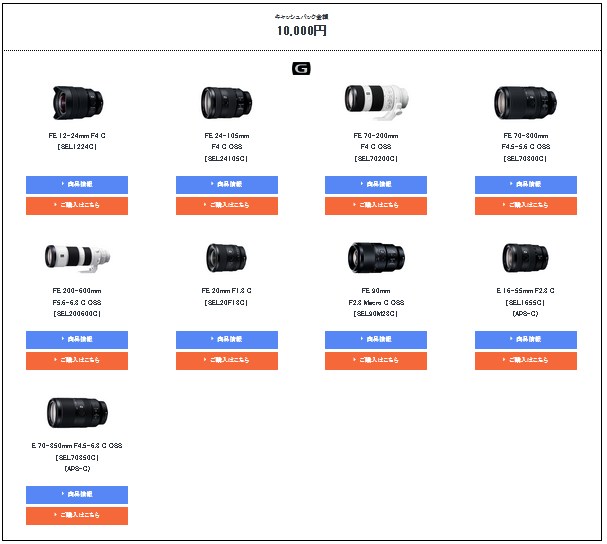Click the [SEL70350G] model code

pyautogui.click(x=77, y=457)
